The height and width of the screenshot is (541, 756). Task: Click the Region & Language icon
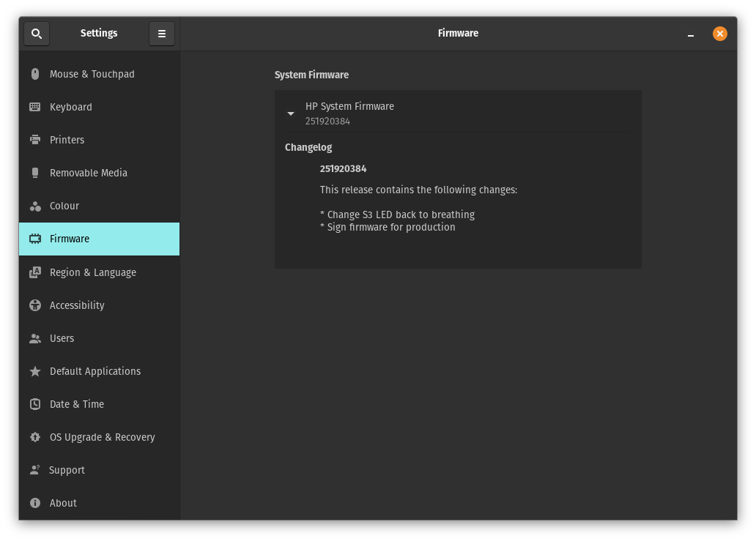[x=35, y=272]
